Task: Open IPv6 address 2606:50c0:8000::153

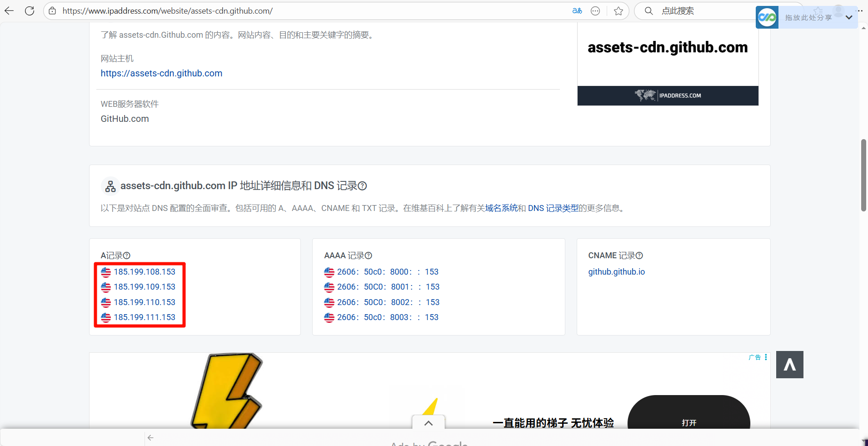Action: (388, 272)
